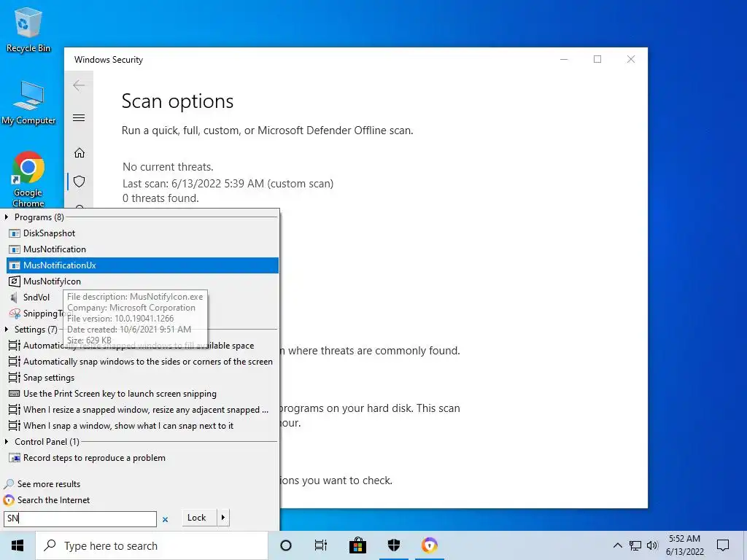The image size is (747, 560).
Task: Click Search the Internet
Action: pos(53,500)
